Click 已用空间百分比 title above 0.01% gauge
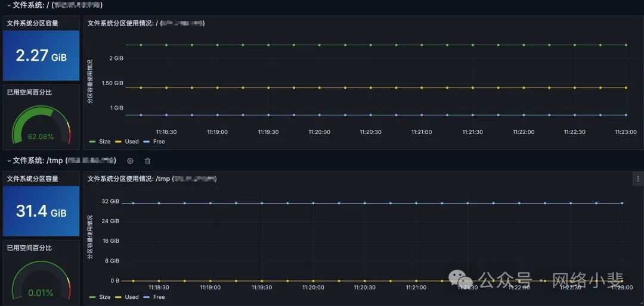Screen dimensions: 644x306 pos(29,248)
